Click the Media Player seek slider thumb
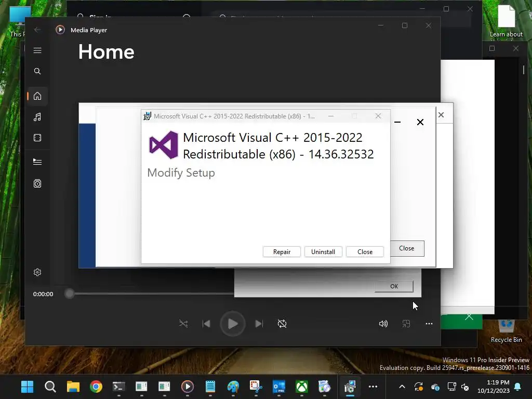532x399 pixels. (70, 294)
